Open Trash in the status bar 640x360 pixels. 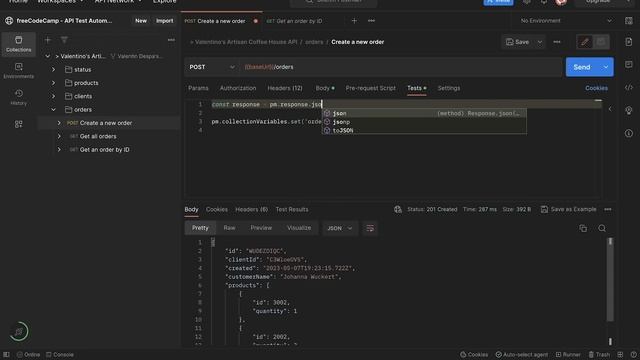click(599, 355)
